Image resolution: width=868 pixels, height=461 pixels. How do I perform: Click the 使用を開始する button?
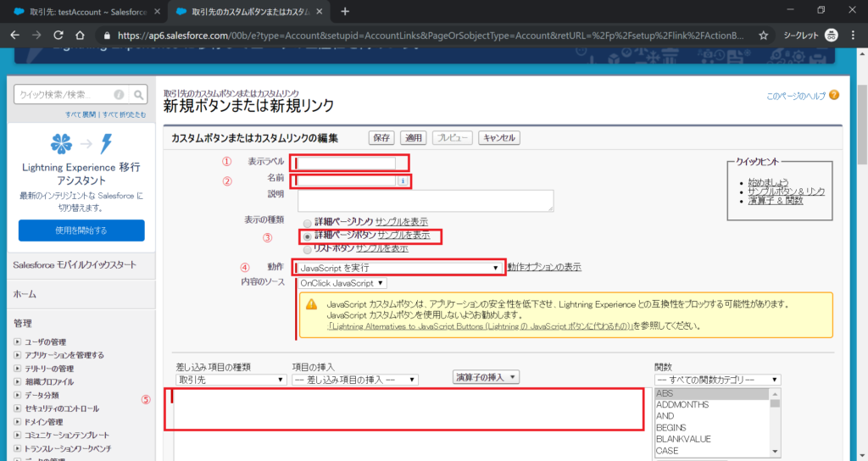coord(81,230)
